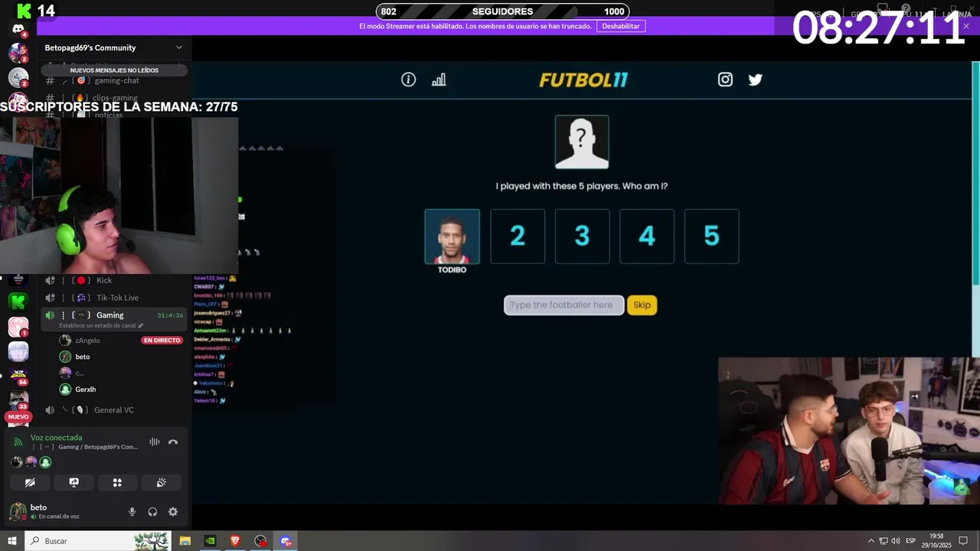The image size is (980, 551).
Task: Reveal hidden player card number 3
Action: tap(582, 236)
